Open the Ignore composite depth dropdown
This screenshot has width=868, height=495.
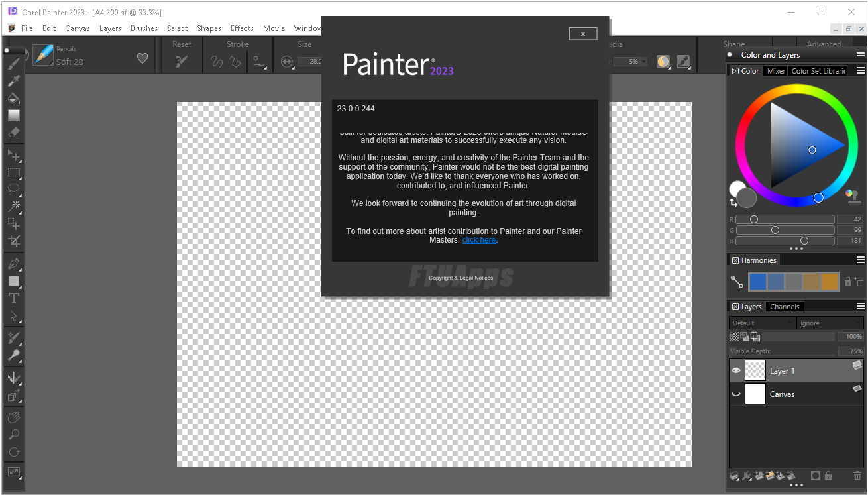pos(830,323)
